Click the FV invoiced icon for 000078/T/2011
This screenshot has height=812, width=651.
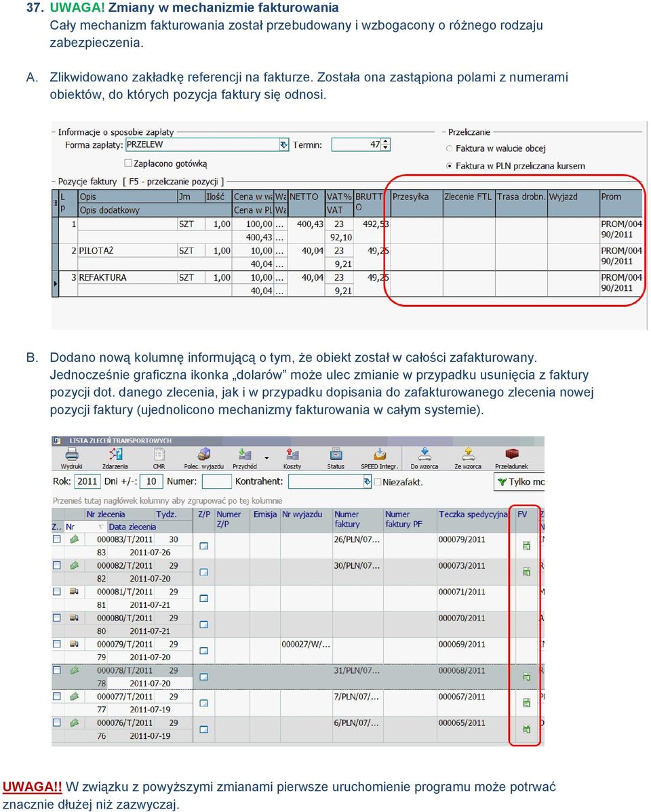(x=527, y=677)
